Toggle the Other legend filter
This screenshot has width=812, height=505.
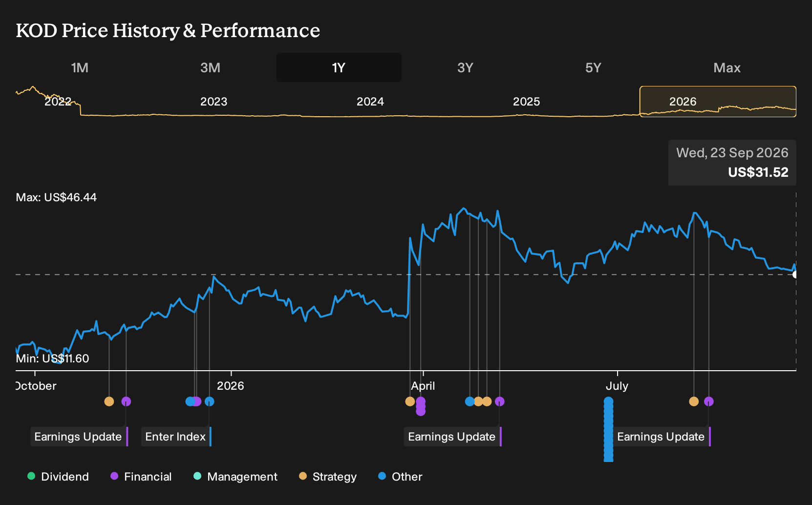(400, 476)
